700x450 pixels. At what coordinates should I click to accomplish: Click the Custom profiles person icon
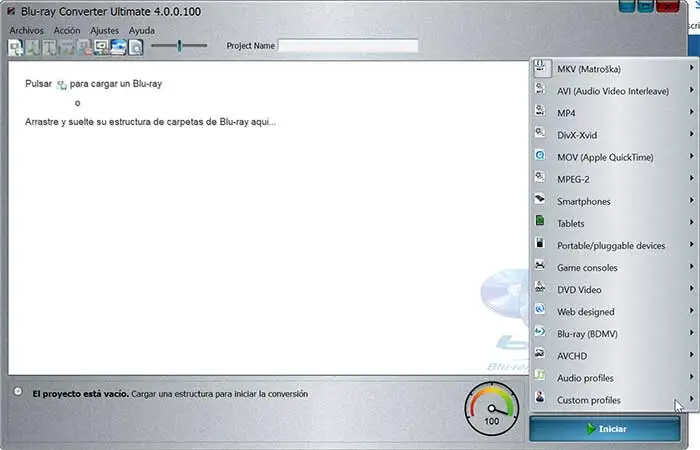[540, 397]
